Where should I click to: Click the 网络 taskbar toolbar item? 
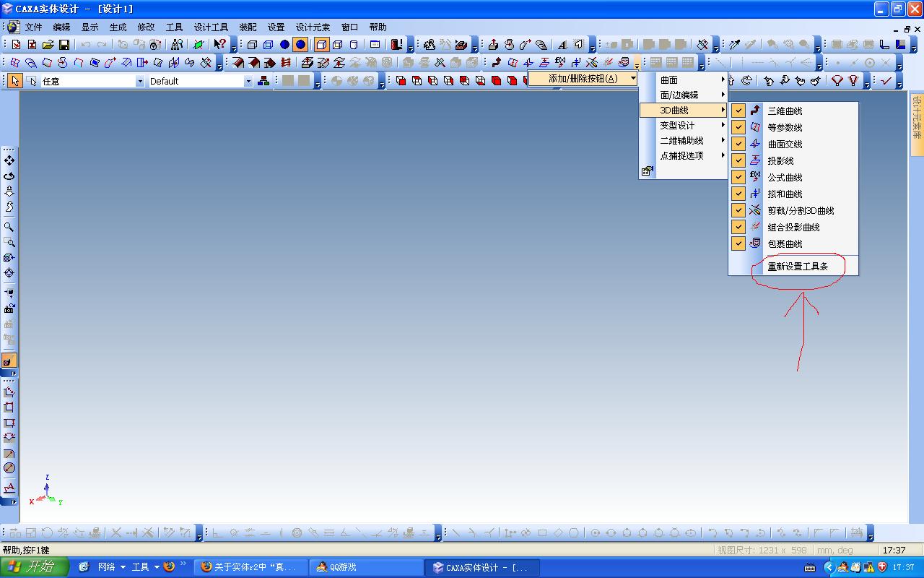pyautogui.click(x=107, y=567)
